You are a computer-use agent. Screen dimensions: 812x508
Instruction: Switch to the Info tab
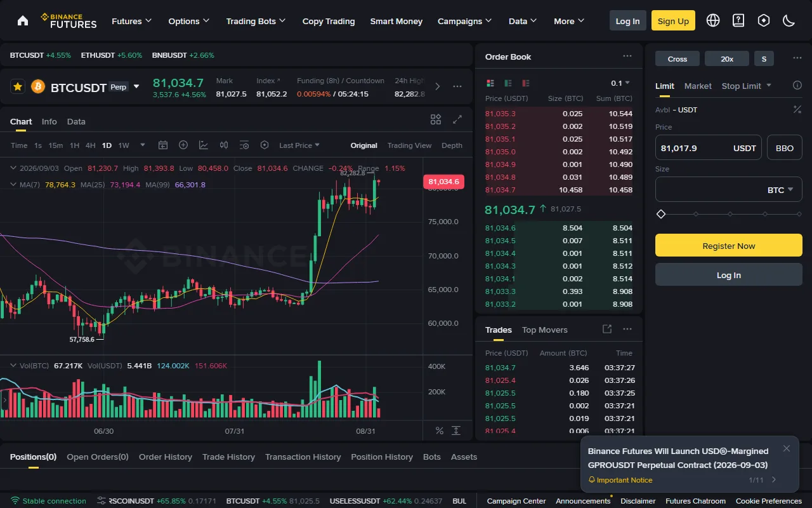point(49,121)
